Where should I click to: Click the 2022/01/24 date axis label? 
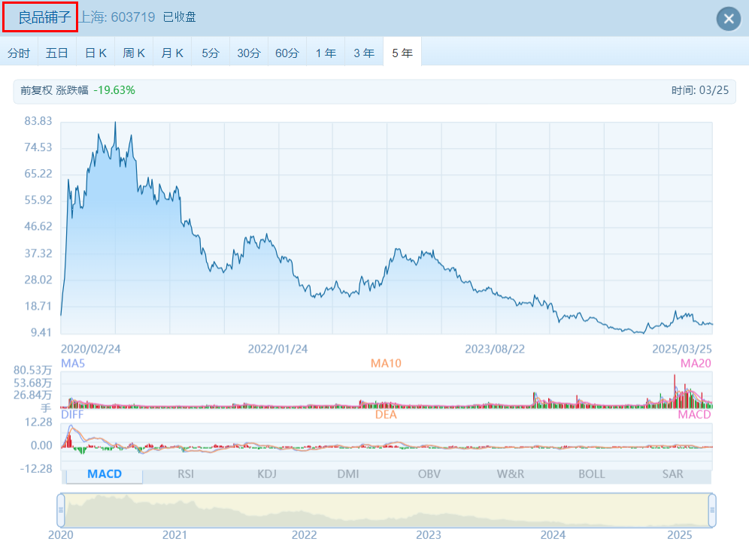click(277, 349)
